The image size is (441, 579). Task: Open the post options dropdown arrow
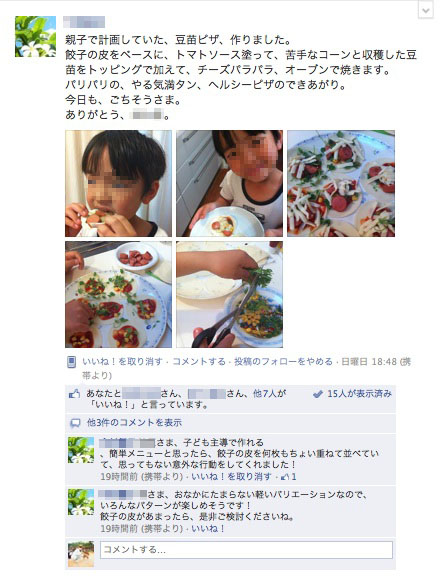point(425,10)
